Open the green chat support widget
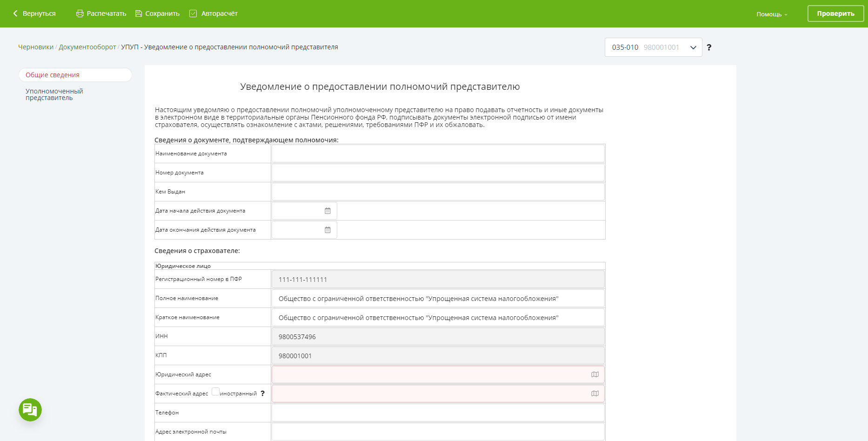Screen dimensions: 868x441 point(30,410)
